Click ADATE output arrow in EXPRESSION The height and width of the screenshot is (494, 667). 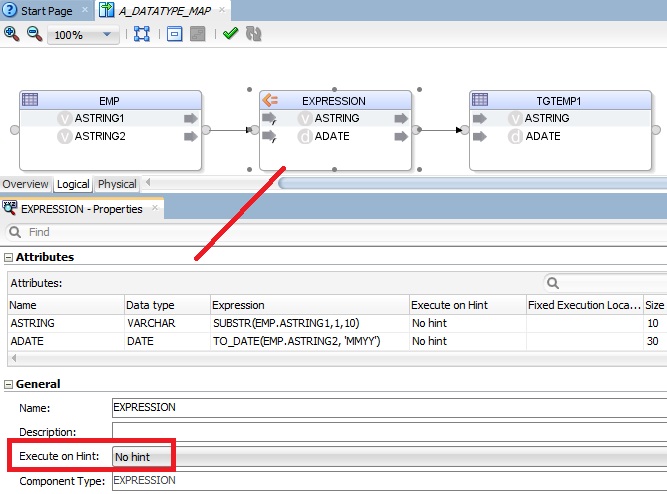coord(401,137)
